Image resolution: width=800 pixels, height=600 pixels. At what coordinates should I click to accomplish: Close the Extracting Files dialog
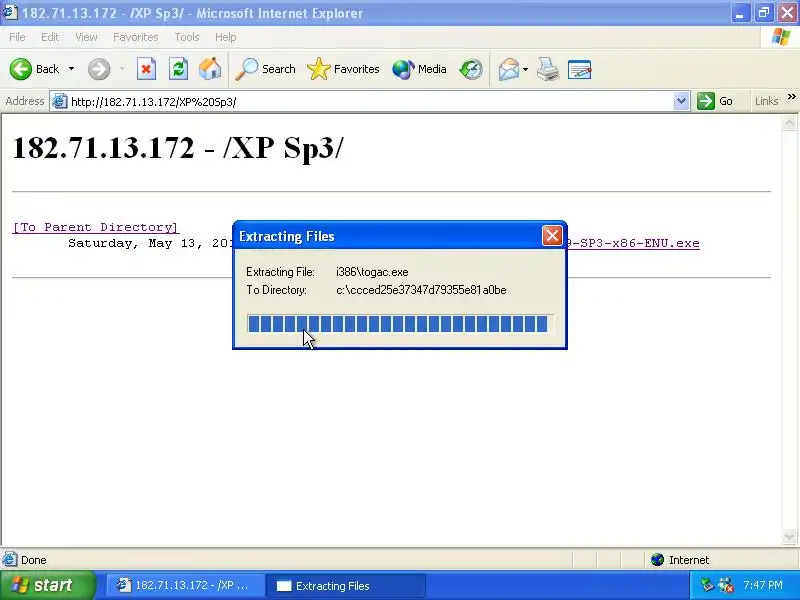(552, 236)
